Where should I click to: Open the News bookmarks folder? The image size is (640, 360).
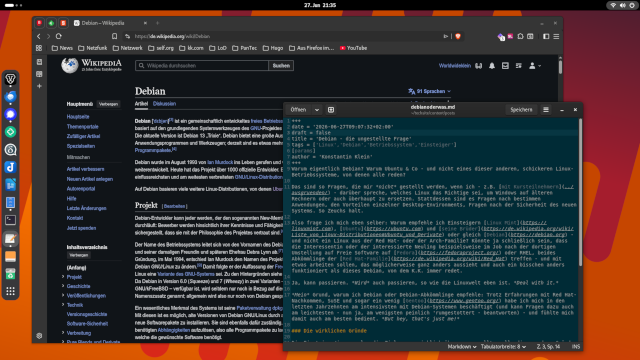coord(62,48)
